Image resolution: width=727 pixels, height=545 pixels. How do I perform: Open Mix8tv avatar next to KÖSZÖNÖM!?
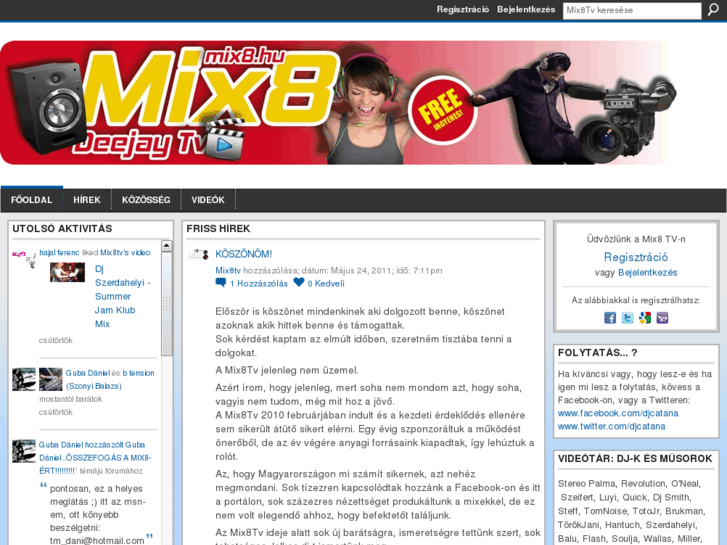(198, 254)
